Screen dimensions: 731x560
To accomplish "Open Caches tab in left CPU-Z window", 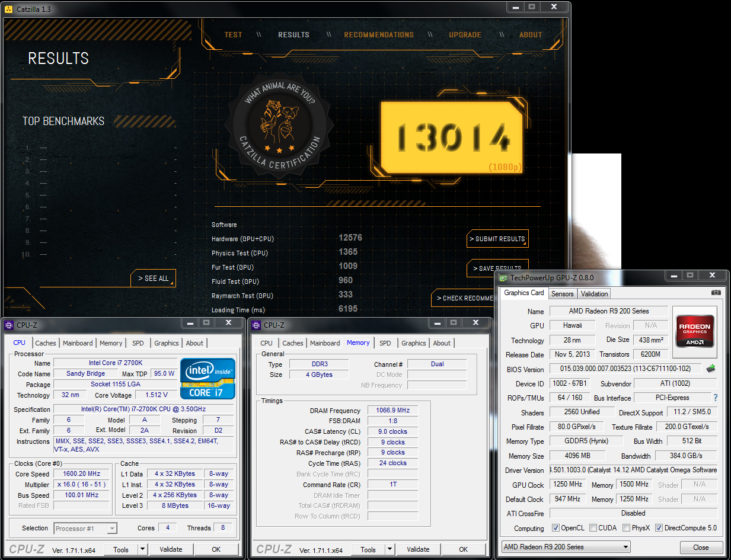I will point(46,343).
